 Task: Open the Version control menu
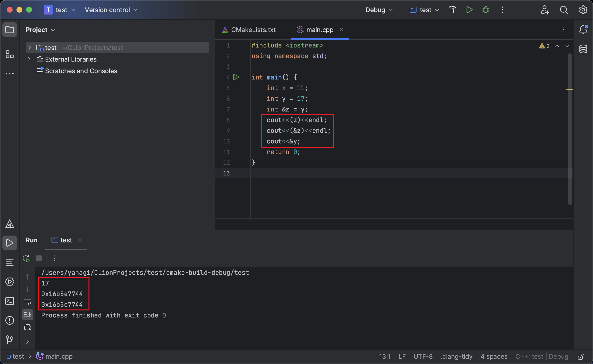[x=111, y=10]
